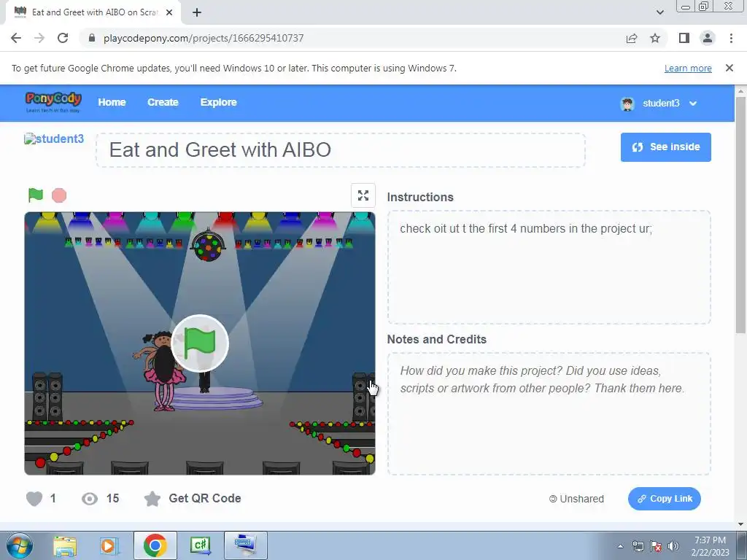Click the views eye icon
The width and height of the screenshot is (747, 560).
tap(90, 499)
